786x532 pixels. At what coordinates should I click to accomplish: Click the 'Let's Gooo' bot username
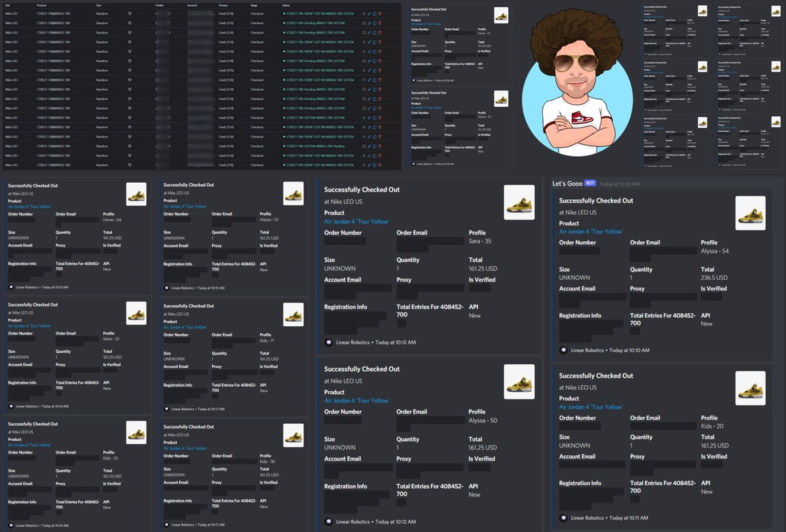click(x=567, y=183)
